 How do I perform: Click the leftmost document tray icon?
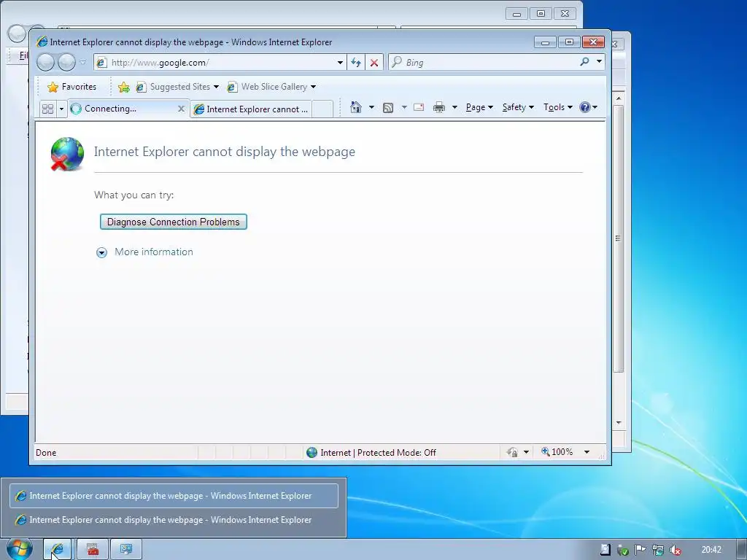pyautogui.click(x=605, y=550)
